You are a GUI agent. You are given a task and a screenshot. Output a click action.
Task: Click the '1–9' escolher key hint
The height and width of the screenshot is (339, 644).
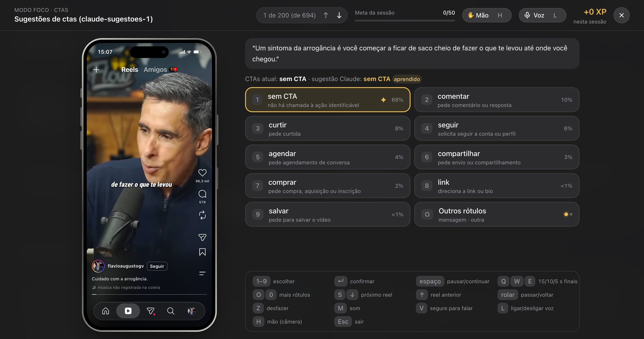click(x=261, y=281)
